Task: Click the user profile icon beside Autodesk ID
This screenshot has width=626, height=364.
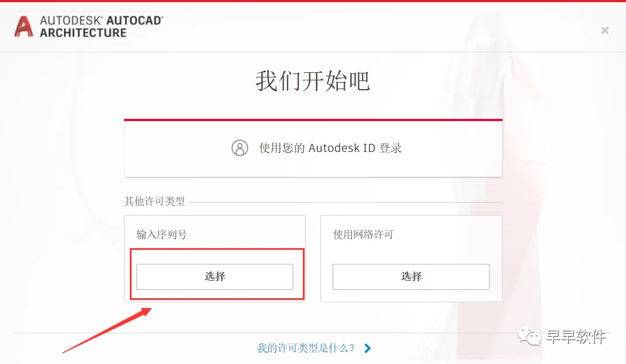Action: tap(239, 148)
